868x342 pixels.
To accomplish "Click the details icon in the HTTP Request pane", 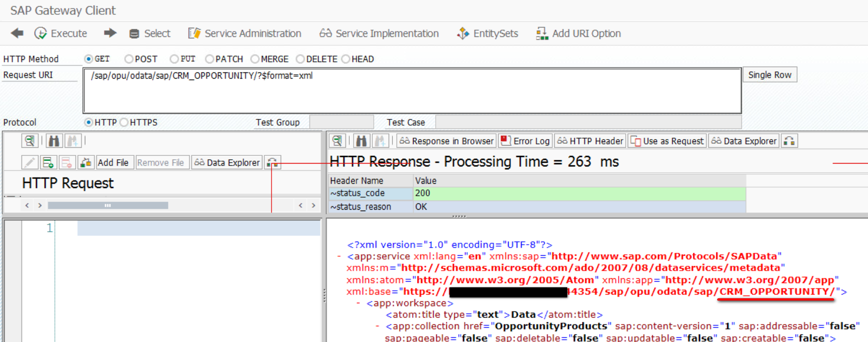I will click(x=30, y=141).
